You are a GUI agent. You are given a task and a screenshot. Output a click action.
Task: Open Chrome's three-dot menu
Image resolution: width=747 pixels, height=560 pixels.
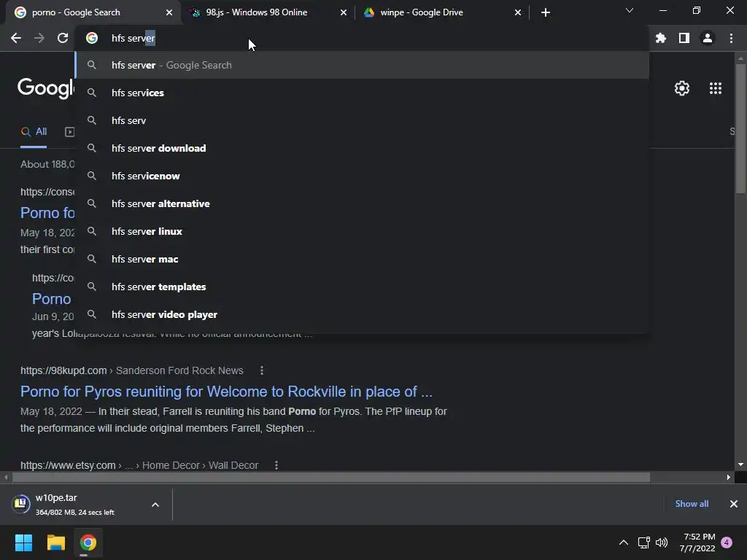tap(731, 38)
